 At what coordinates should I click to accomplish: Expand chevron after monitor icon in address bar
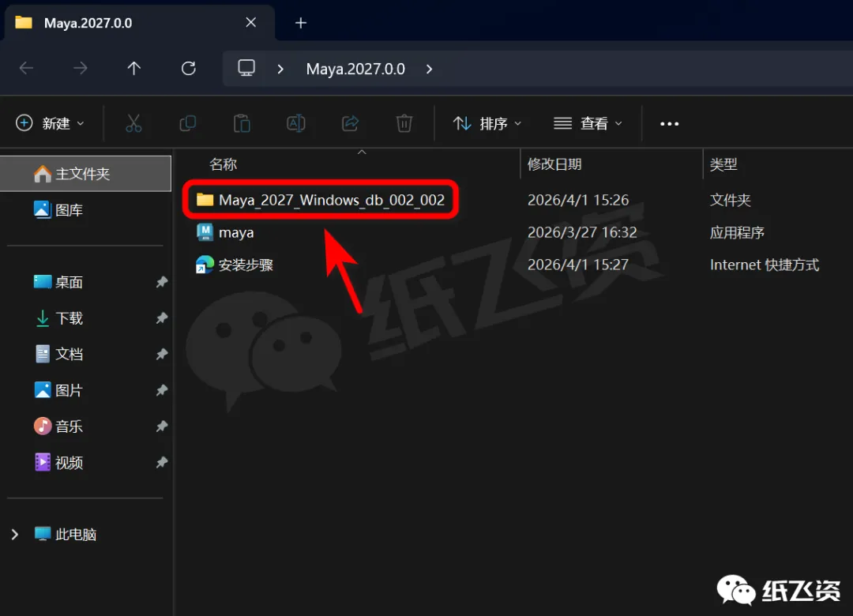[x=280, y=69]
